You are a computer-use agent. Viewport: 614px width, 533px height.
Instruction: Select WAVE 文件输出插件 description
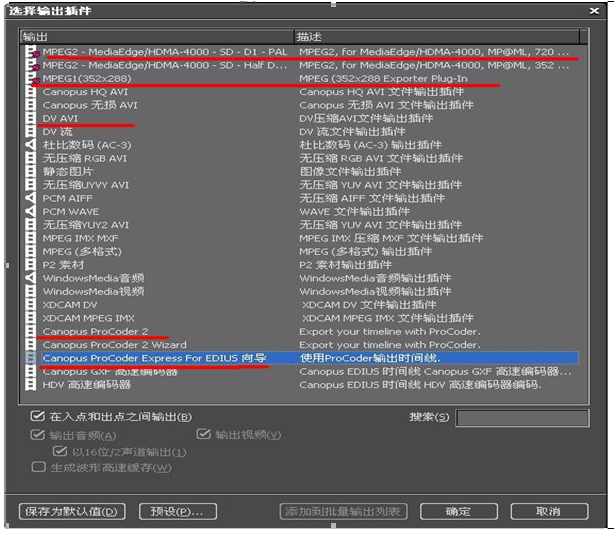[x=354, y=212]
